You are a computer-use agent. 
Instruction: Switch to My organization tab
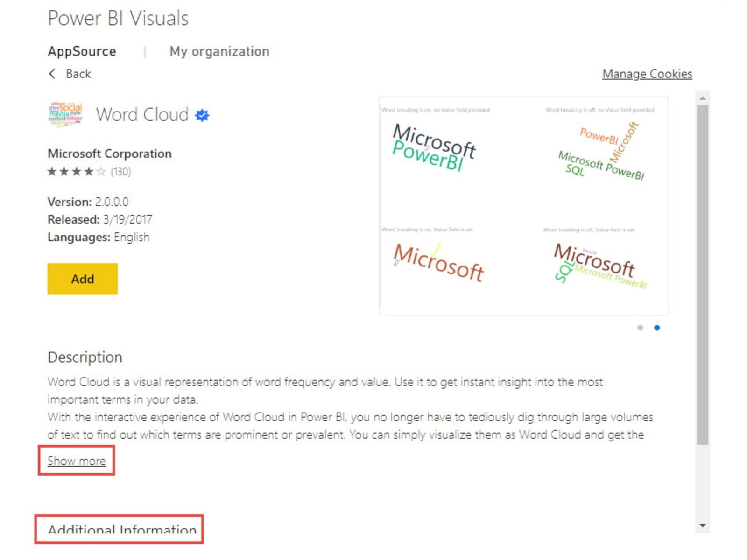[219, 51]
